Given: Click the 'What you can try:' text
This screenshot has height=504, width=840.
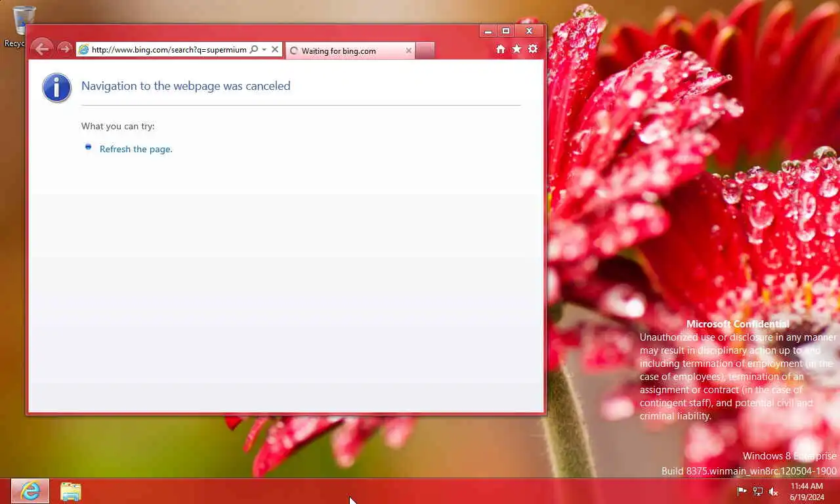Looking at the screenshot, I should (118, 126).
